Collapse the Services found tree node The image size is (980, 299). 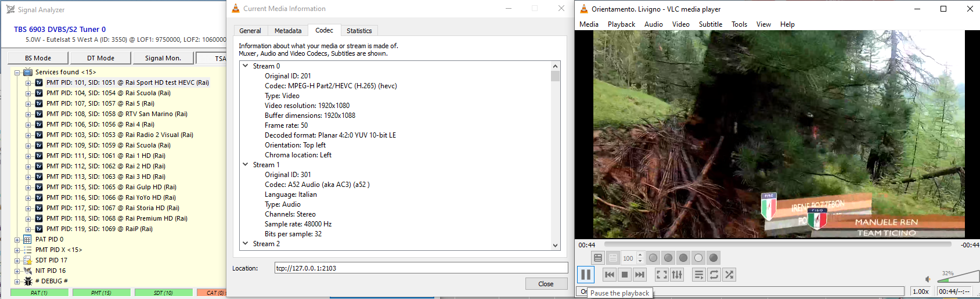coord(17,73)
